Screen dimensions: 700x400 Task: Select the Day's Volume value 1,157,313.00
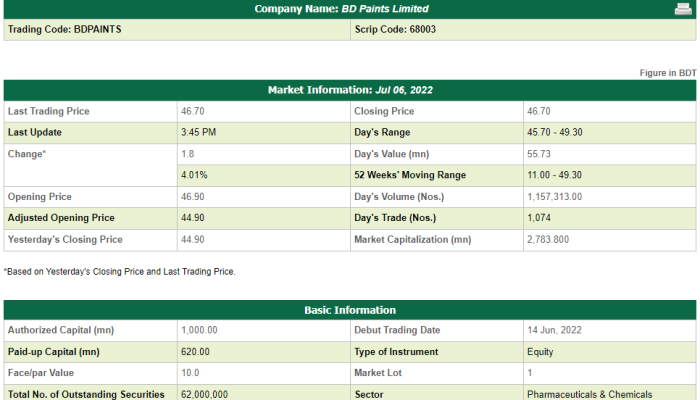pyautogui.click(x=554, y=197)
